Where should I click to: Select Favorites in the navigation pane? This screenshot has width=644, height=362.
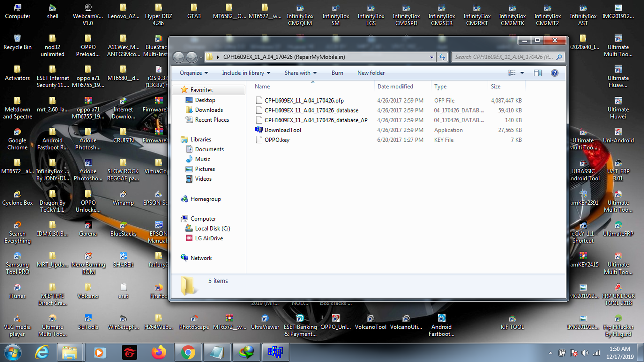[x=201, y=90]
